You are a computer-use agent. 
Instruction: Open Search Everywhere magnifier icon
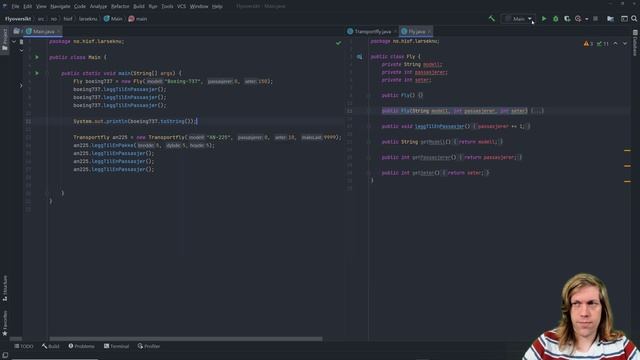click(634, 19)
